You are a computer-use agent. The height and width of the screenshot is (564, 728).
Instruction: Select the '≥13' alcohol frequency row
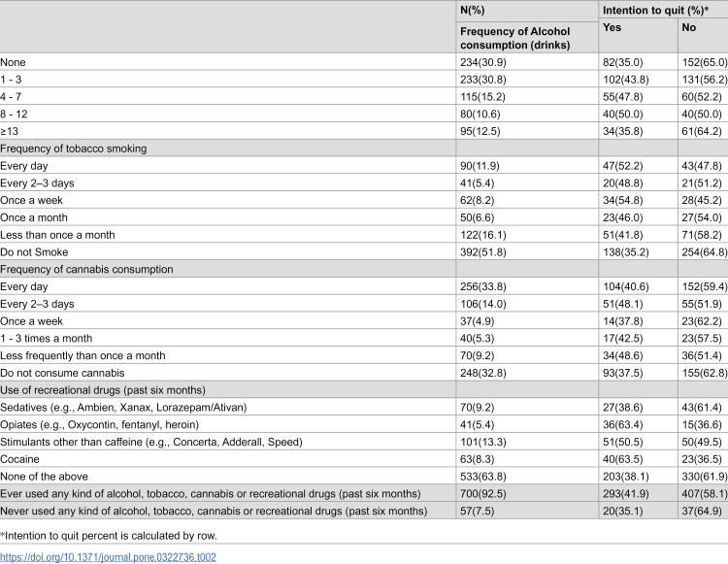tap(364, 131)
